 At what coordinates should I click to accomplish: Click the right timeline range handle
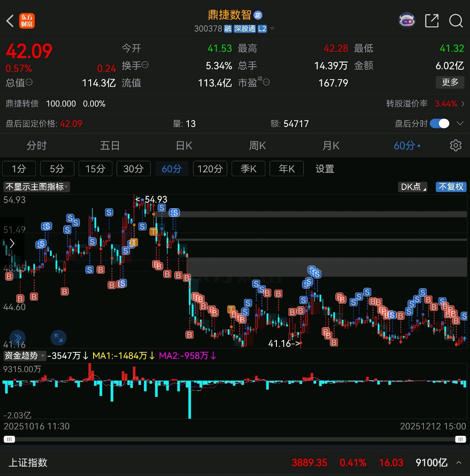pyautogui.click(x=460, y=439)
